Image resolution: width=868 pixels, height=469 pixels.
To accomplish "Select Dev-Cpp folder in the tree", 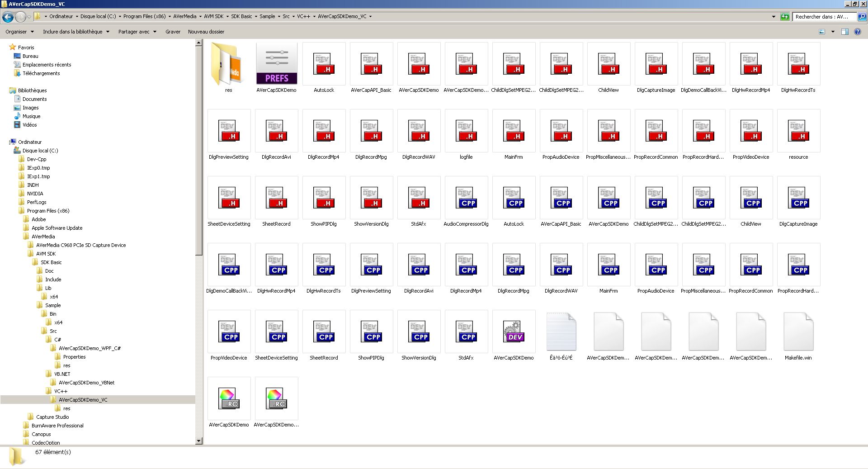I will tap(37, 159).
